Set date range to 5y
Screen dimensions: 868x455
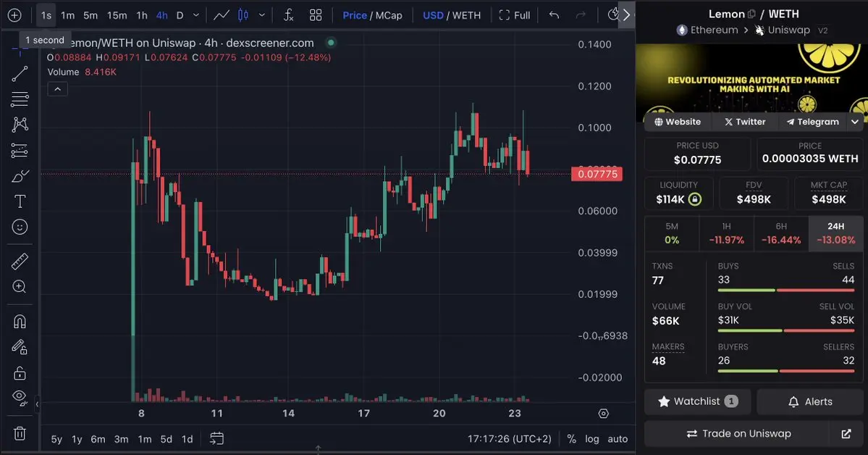click(x=56, y=439)
